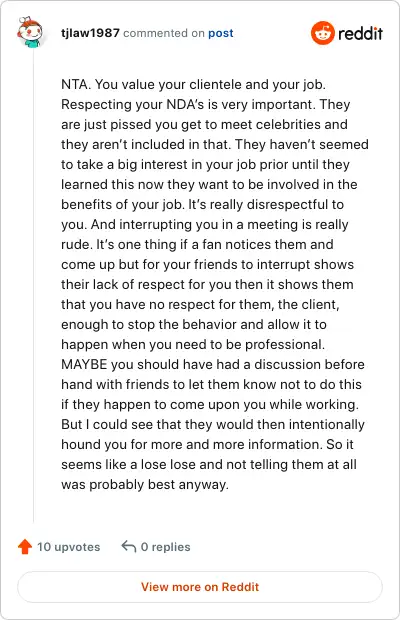This screenshot has height=620, width=400.
Task: Open the tjlaw1987 user profile name
Action: (90, 33)
